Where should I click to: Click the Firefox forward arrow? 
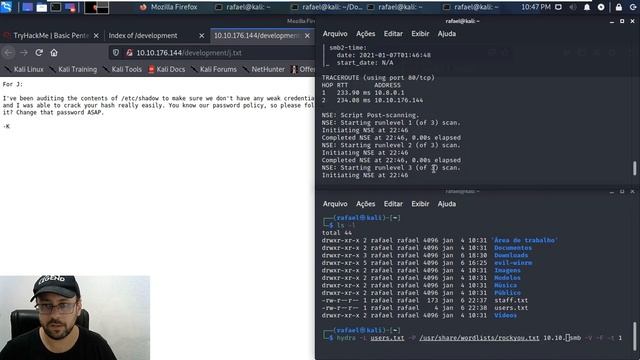point(24,53)
